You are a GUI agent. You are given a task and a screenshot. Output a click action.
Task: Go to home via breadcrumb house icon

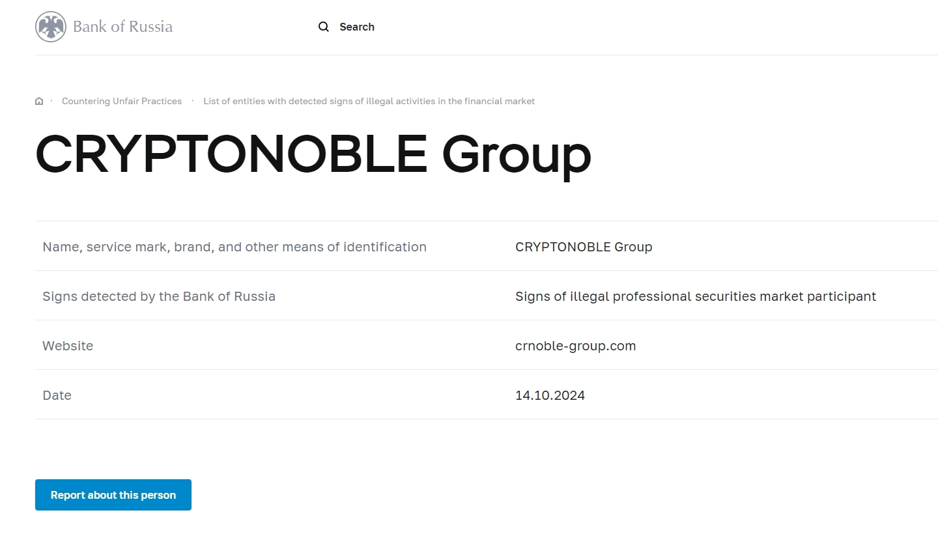click(x=39, y=101)
